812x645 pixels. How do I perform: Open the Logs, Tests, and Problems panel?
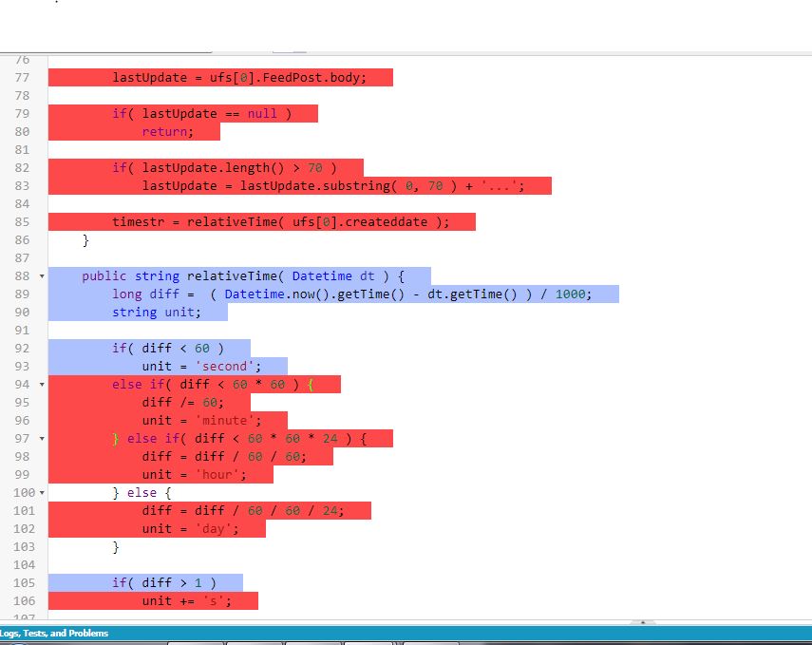[x=54, y=633]
